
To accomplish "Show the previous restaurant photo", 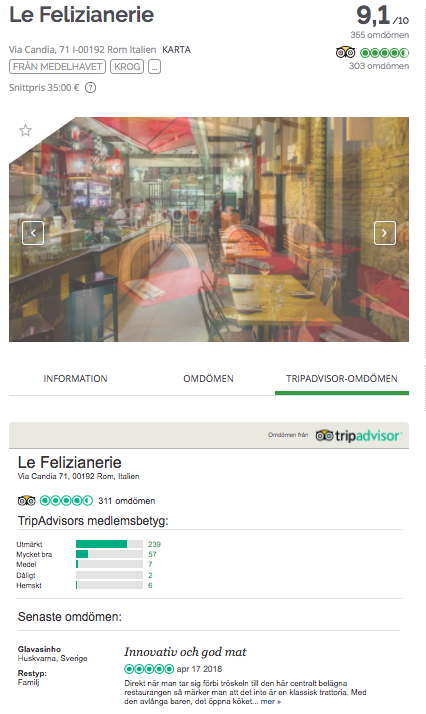I will 33,233.
